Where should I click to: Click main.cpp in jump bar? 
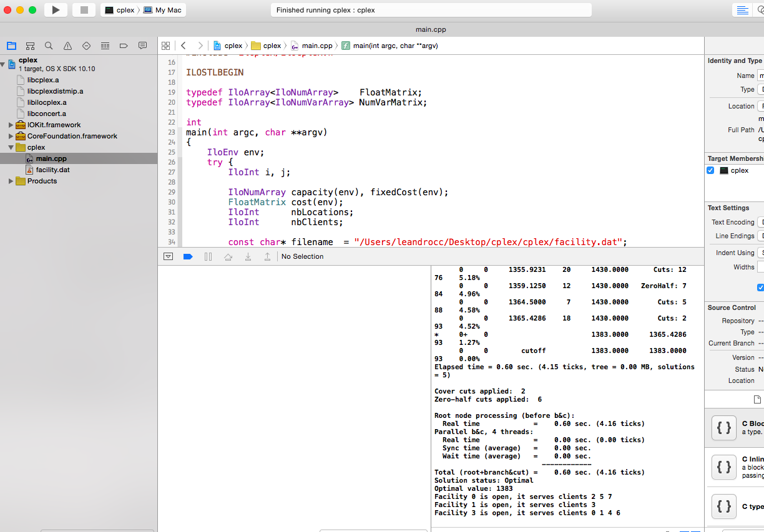pyautogui.click(x=312, y=46)
